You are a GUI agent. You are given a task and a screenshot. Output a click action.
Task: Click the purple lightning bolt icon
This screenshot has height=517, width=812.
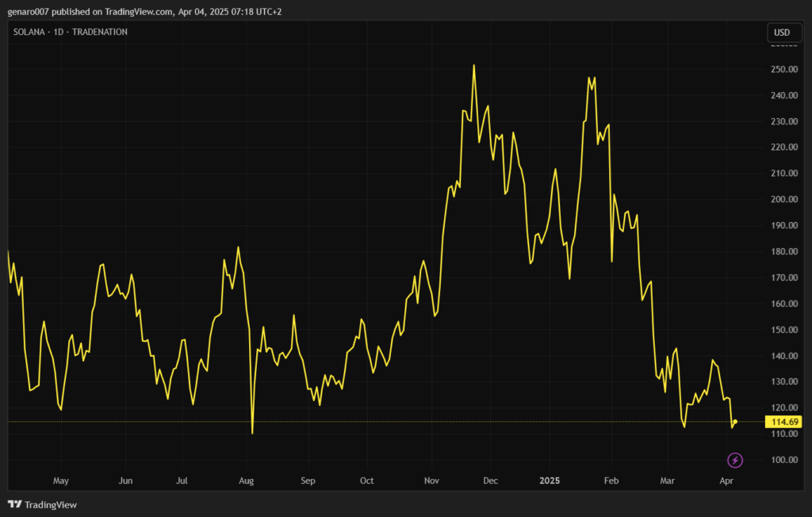click(735, 460)
